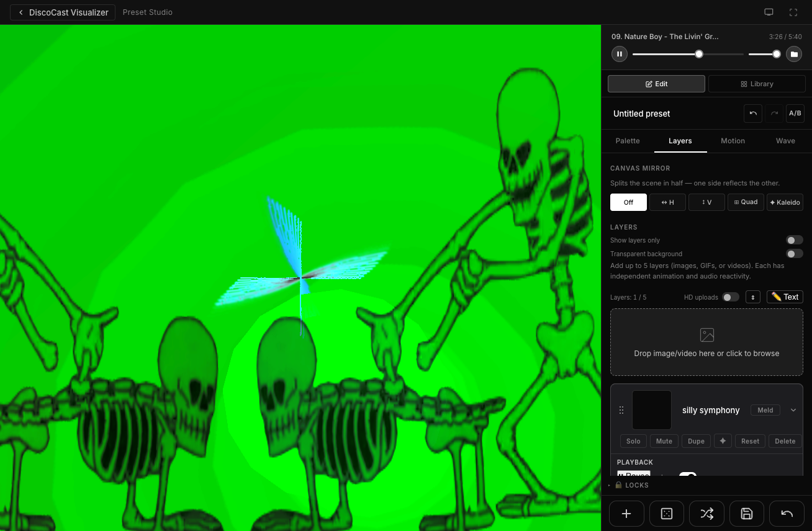
Task: Select Kaleido canvas mirror mode
Action: (x=785, y=202)
